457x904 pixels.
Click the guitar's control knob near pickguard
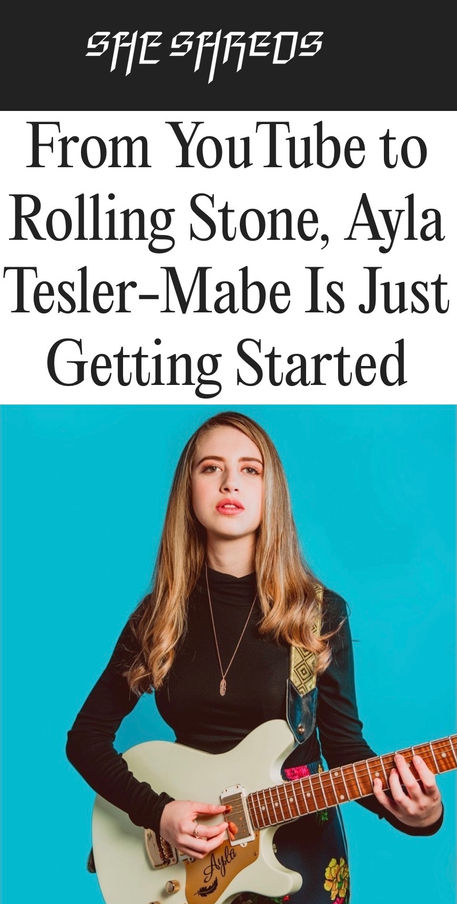[x=172, y=886]
